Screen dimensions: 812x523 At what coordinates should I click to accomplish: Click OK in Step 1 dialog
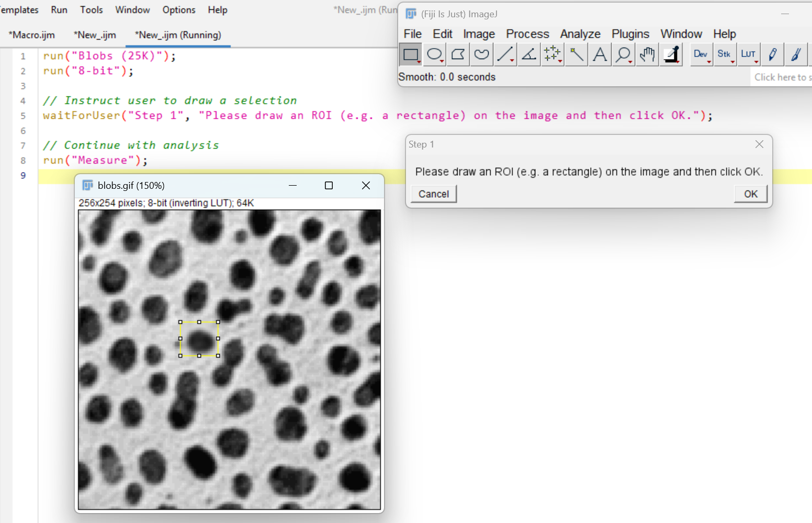pos(751,194)
